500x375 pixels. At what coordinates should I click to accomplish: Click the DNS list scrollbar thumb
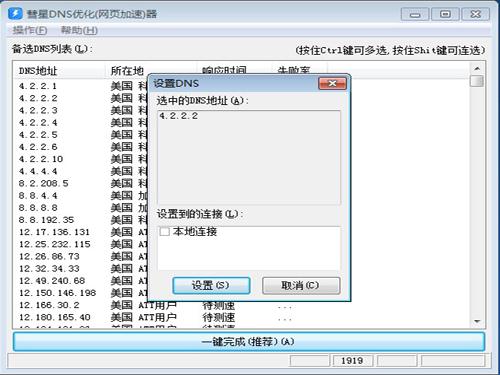click(477, 81)
